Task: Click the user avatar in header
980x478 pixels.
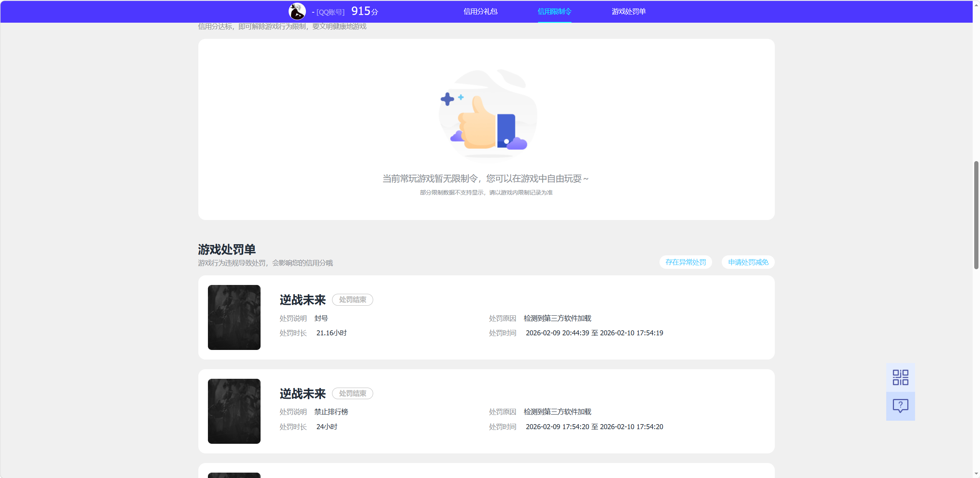Action: coord(297,11)
